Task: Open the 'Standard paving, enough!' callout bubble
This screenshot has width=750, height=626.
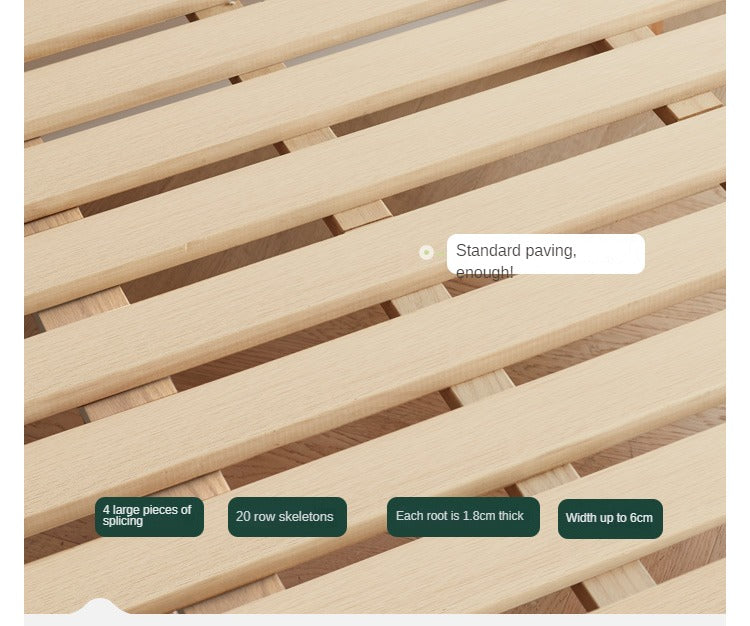Action: 546,254
